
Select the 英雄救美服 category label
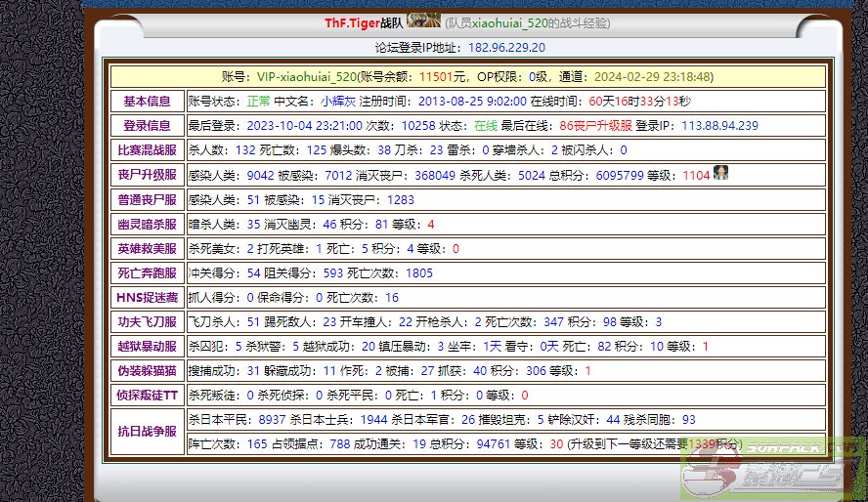(x=147, y=248)
